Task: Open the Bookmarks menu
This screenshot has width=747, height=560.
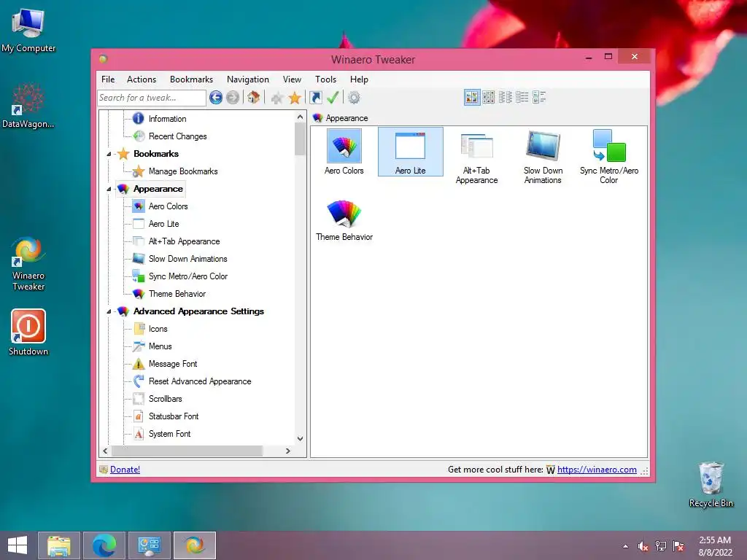Action: point(191,79)
